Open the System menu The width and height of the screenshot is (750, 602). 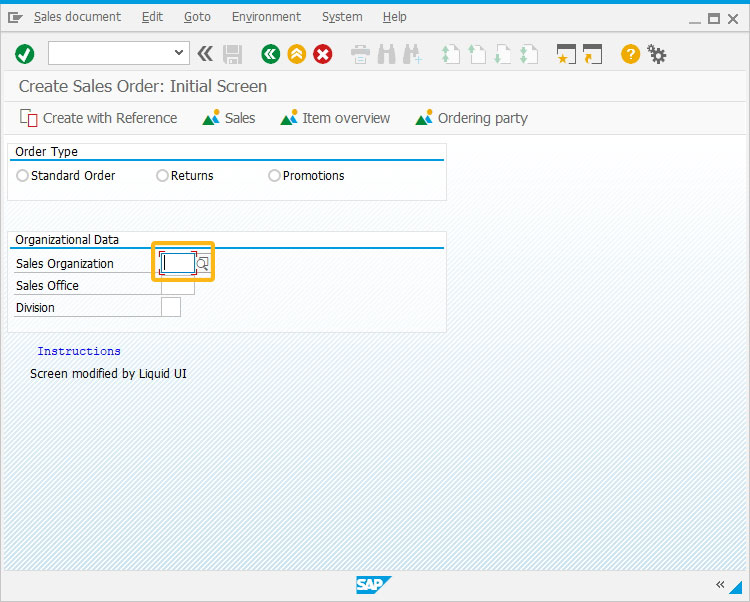pyautogui.click(x=342, y=17)
